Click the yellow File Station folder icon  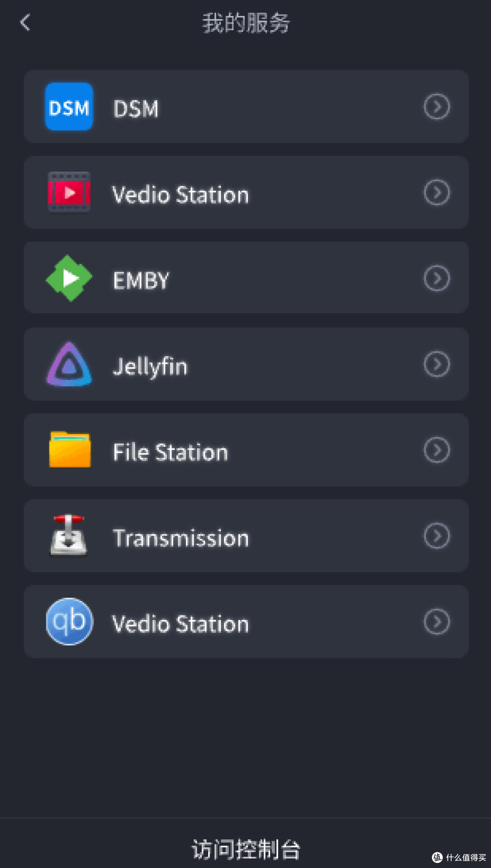(x=70, y=449)
